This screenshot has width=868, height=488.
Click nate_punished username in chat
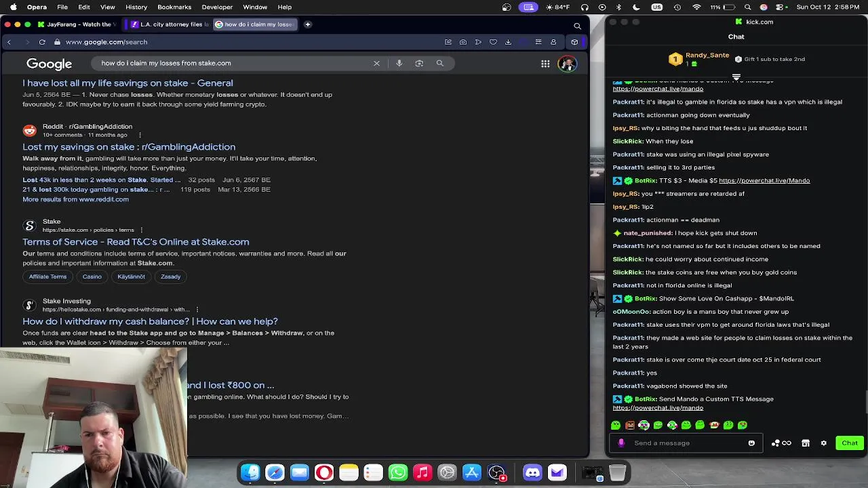[x=648, y=233]
